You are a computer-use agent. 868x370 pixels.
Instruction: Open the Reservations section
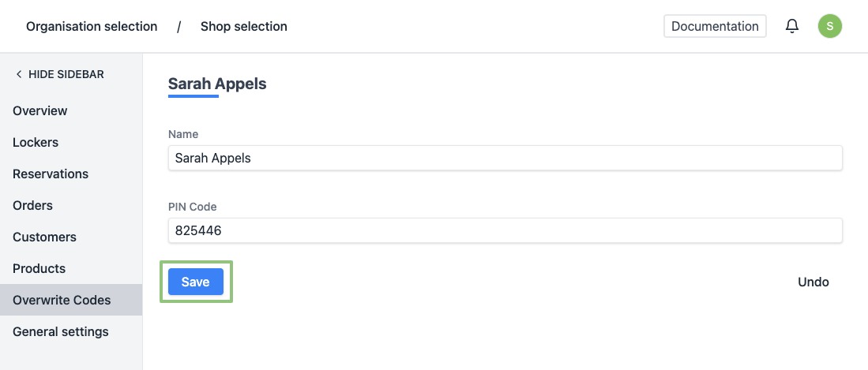[51, 174]
